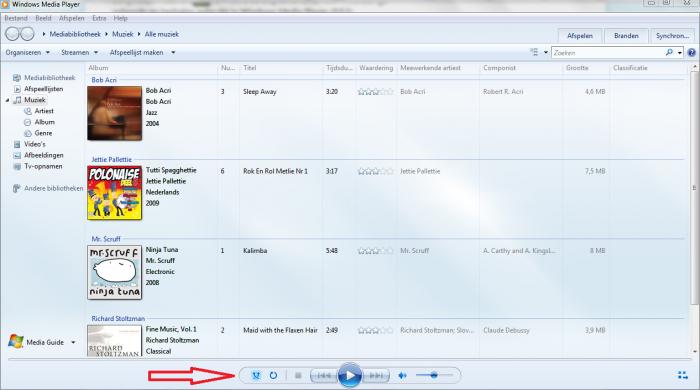Select Muziek in the navigation pane
This screenshot has height=390, width=700.
tap(30, 100)
